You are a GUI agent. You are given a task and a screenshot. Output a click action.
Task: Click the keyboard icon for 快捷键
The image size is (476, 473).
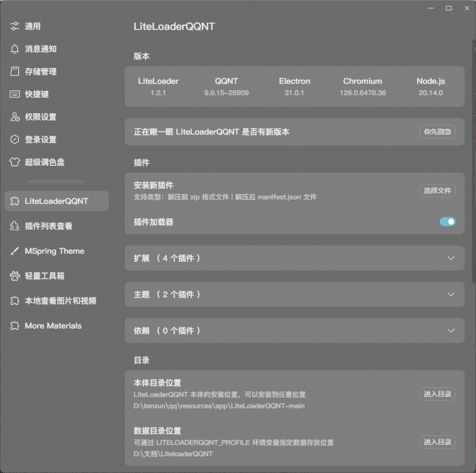[14, 94]
